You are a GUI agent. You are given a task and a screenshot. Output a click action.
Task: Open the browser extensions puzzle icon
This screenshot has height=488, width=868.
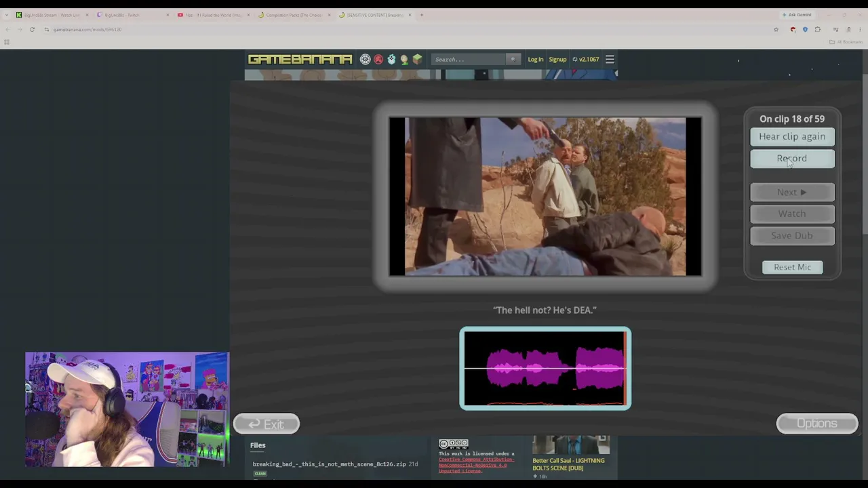pos(818,29)
